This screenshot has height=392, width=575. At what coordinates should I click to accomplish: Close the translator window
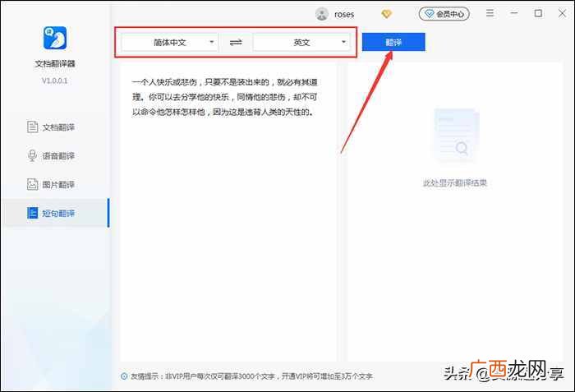click(562, 13)
